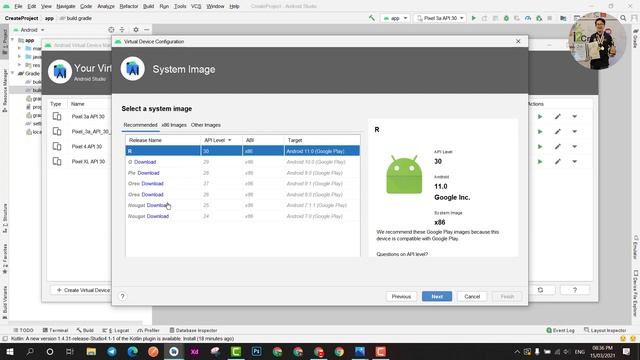Open the Terminal tool window
Image resolution: width=640 pixels, height=360 pixels.
56,330
